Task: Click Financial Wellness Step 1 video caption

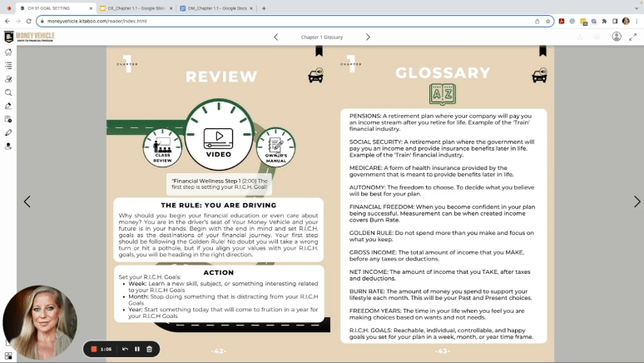Action: pyautogui.click(x=220, y=184)
